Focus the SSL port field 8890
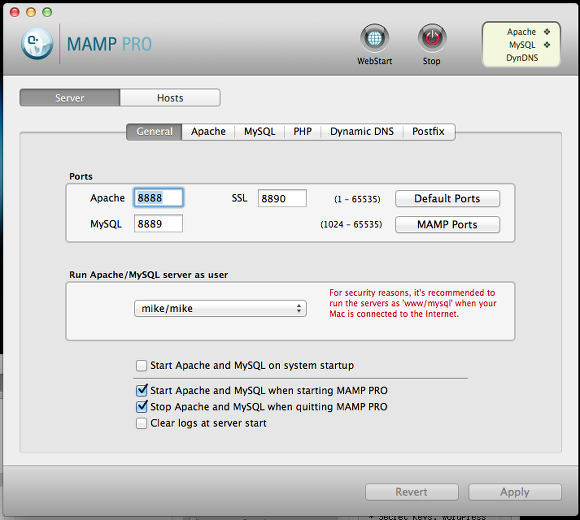The image size is (580, 520). (x=282, y=198)
